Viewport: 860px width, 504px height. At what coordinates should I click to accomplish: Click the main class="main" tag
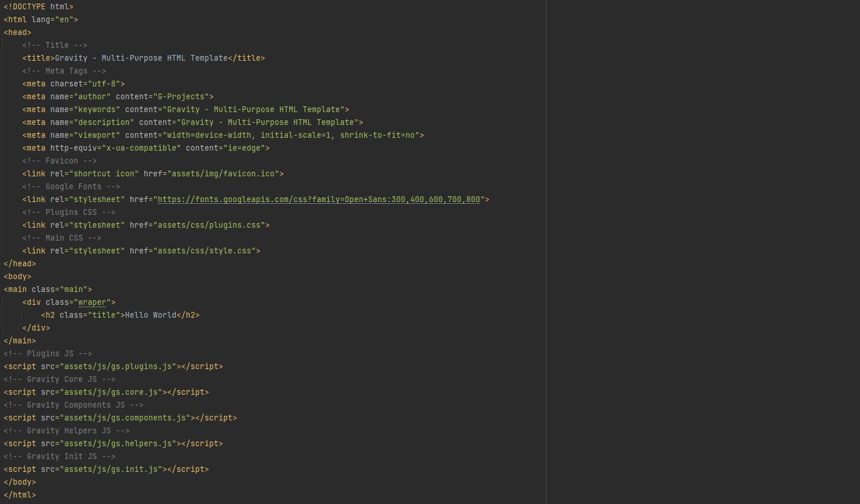tap(48, 290)
